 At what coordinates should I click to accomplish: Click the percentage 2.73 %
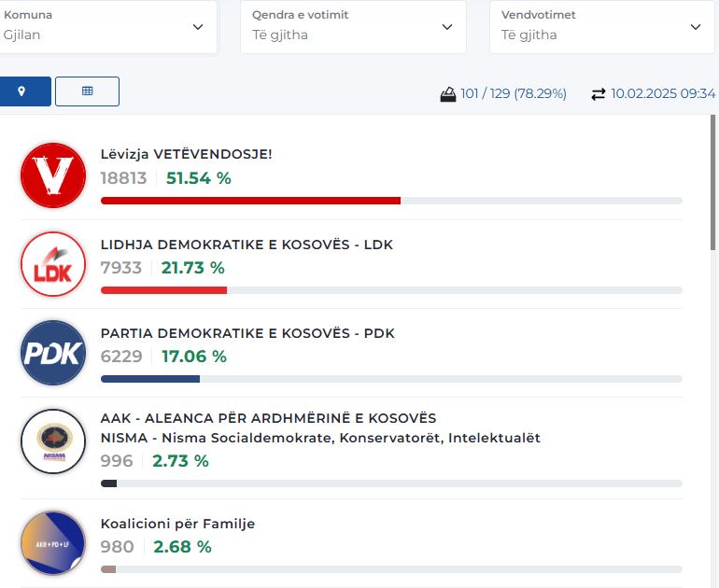point(180,461)
